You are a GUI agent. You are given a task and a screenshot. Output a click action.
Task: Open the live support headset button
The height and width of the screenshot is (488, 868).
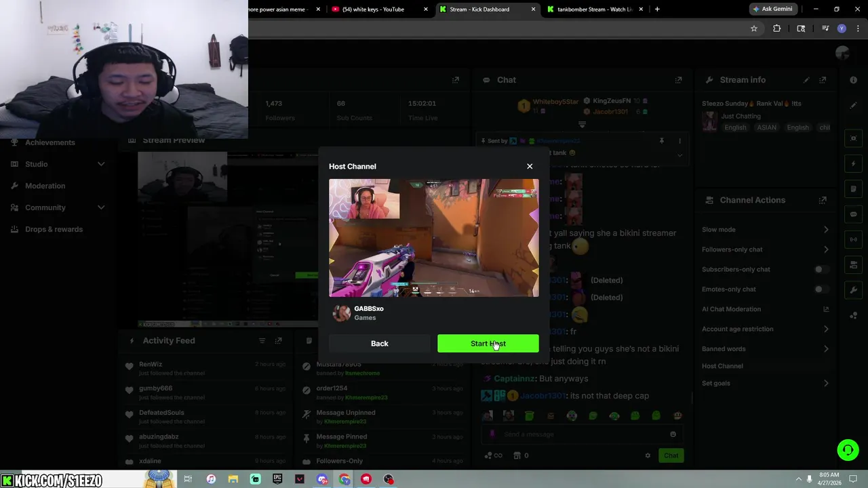coord(848,450)
